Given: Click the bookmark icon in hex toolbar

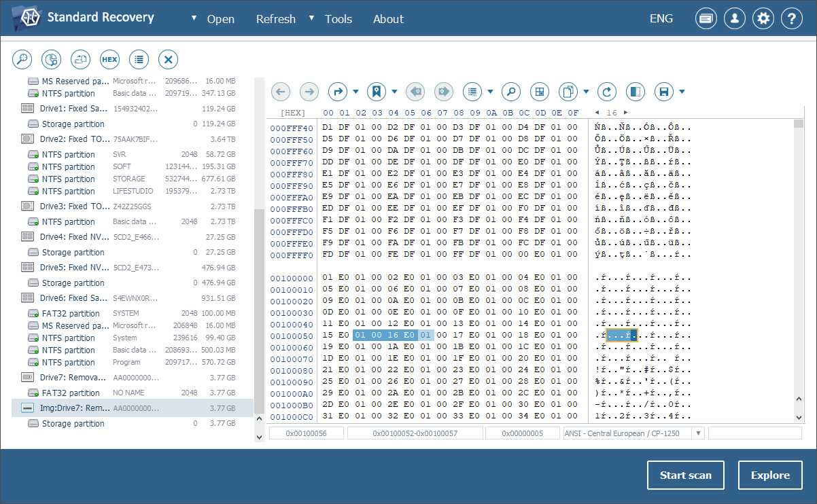Looking at the screenshot, I should (x=377, y=91).
